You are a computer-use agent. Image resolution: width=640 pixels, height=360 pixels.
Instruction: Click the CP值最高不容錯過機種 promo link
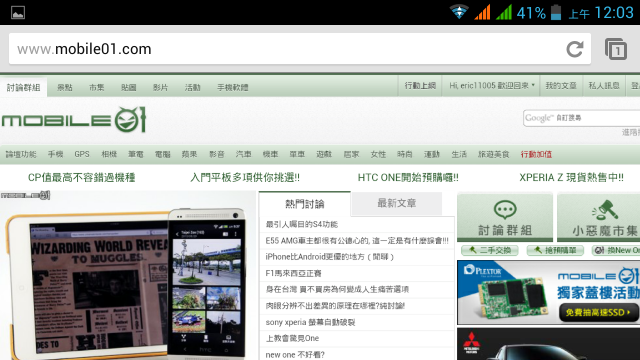click(82, 178)
